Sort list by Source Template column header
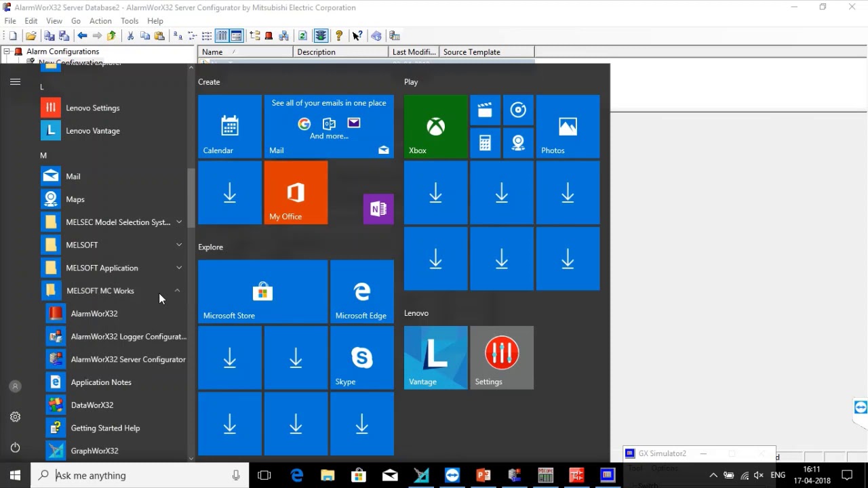The image size is (868, 488). [x=487, y=52]
